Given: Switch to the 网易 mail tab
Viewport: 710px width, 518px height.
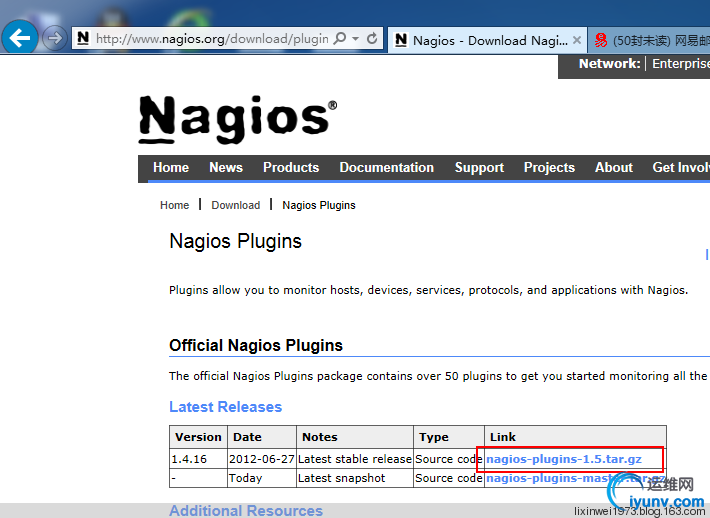Looking at the screenshot, I should (649, 40).
